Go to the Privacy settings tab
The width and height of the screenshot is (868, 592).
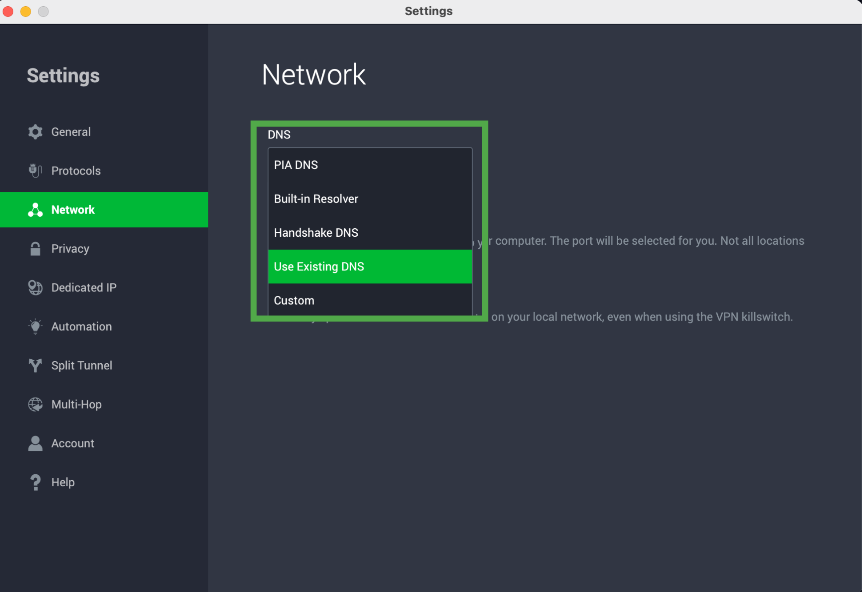click(104, 249)
